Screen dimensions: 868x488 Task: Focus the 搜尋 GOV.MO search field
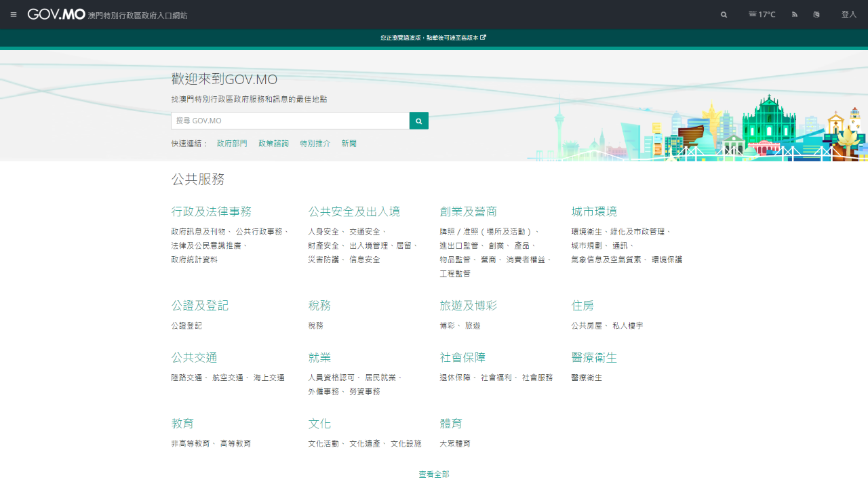coord(290,121)
